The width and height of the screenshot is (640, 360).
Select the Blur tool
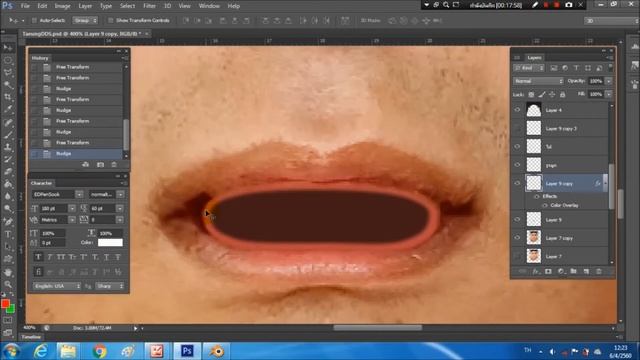8,196
